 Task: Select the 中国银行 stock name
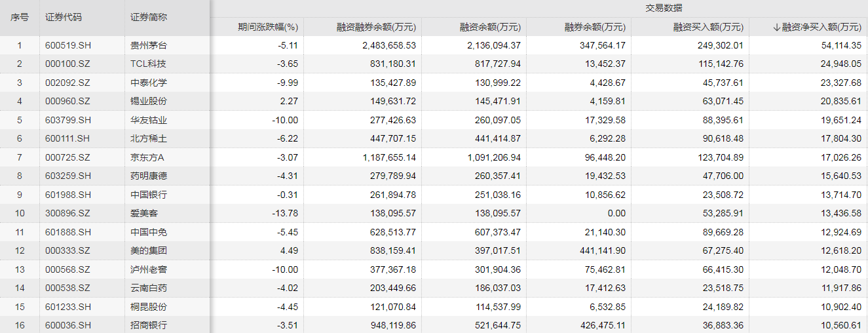coord(149,195)
